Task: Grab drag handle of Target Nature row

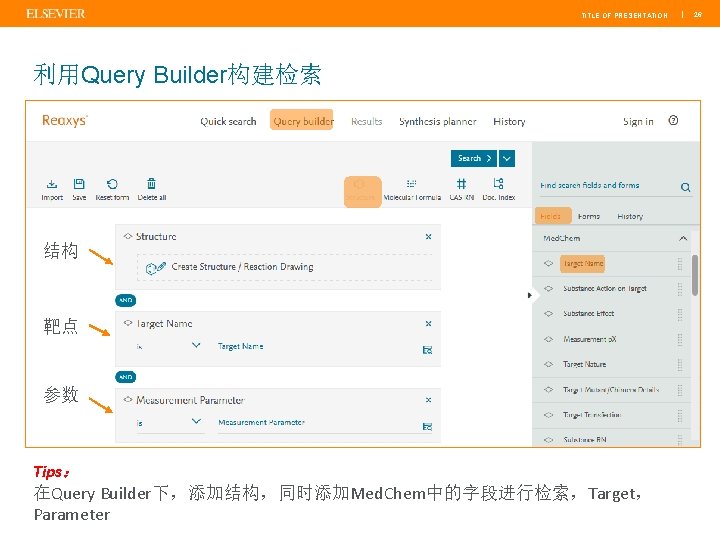Action: (680, 365)
